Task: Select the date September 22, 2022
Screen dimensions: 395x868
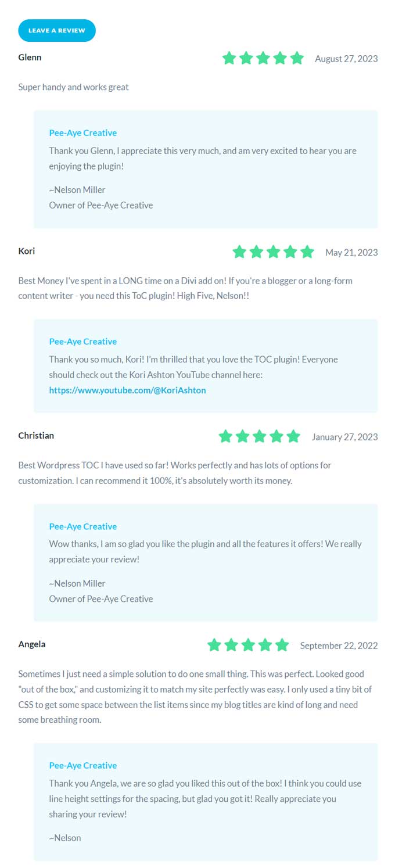Action: [339, 645]
